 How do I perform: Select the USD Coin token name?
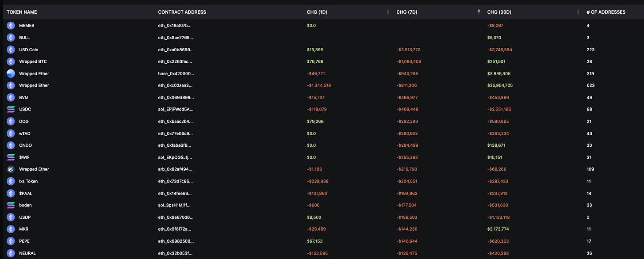(29, 50)
